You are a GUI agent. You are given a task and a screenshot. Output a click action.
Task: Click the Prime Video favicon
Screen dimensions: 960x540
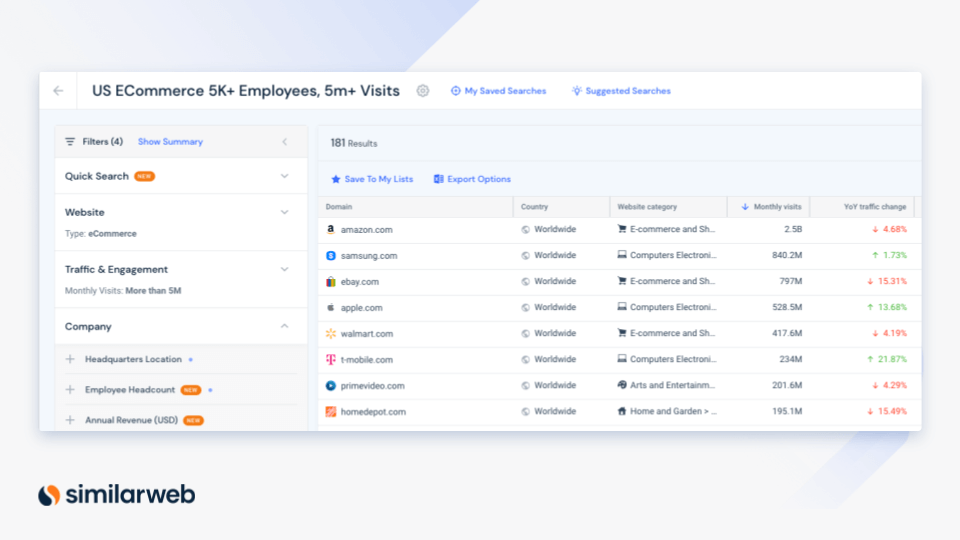point(331,386)
